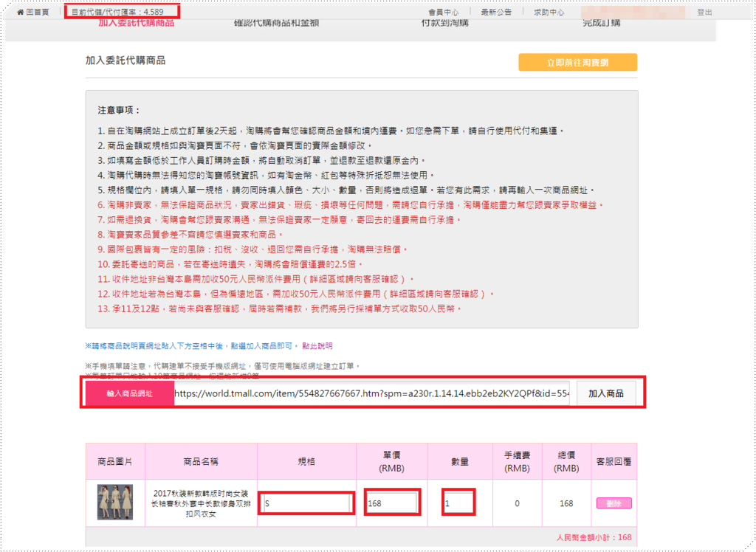Open 最新公告 announcements
This screenshot has height=552, width=756.
tap(496, 12)
